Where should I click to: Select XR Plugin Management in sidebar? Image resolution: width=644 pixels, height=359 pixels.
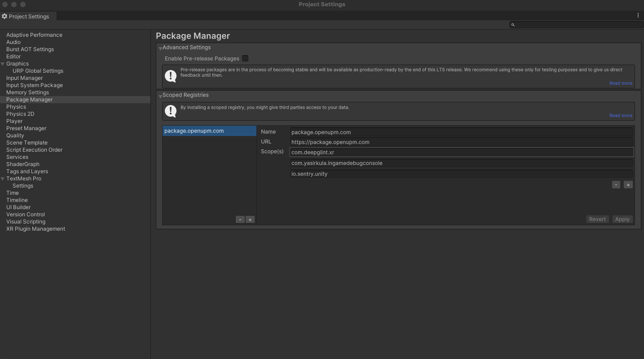(x=35, y=229)
